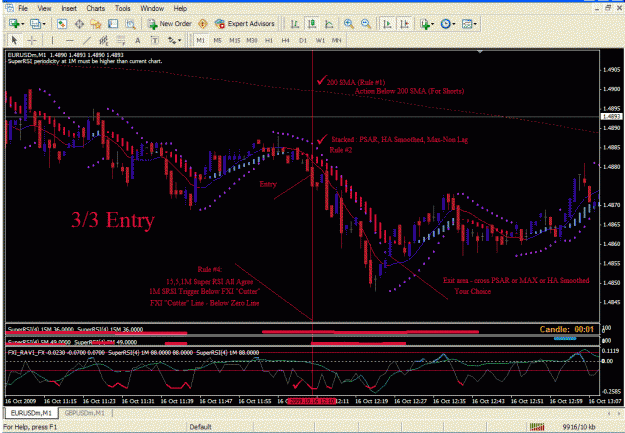Restore the inner chart window
Screen dimensions: 625x433
[608, 8]
